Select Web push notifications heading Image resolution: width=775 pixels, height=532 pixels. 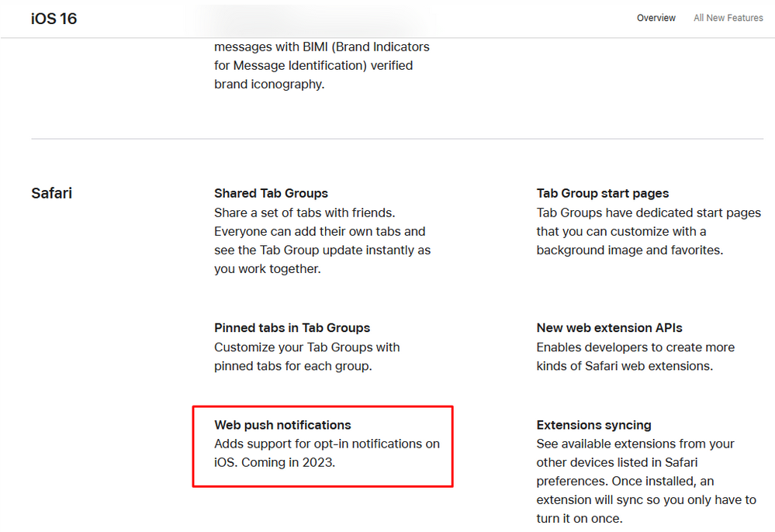(x=282, y=425)
